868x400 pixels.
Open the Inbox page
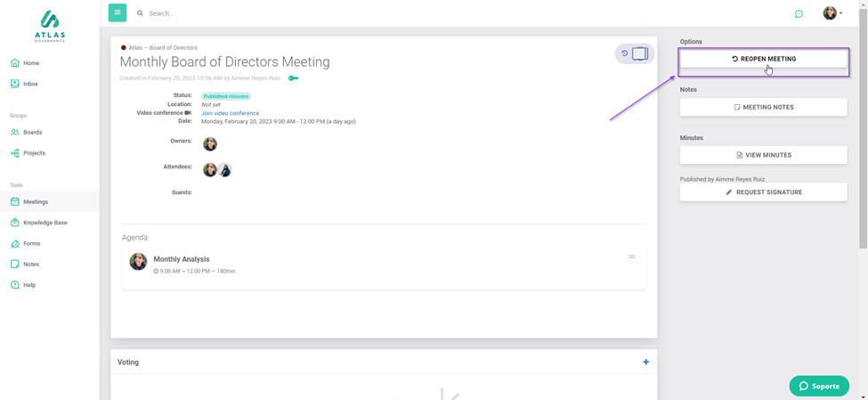point(30,84)
